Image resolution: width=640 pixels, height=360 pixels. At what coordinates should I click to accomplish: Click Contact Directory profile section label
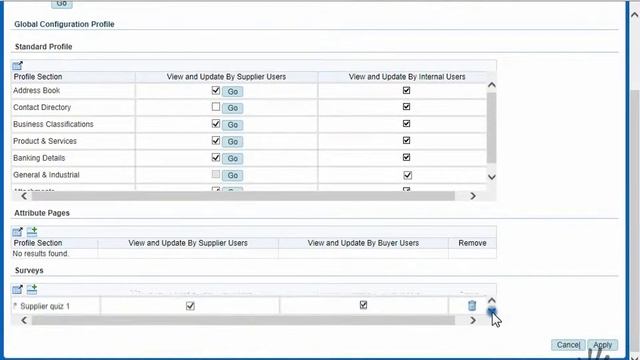click(x=42, y=107)
